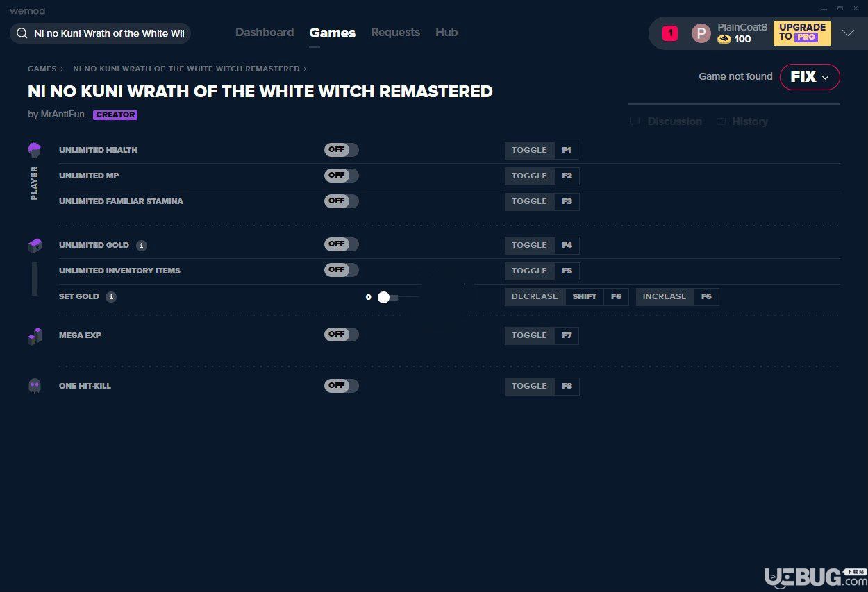868x592 pixels.
Task: Click the game search input field
Action: [100, 33]
